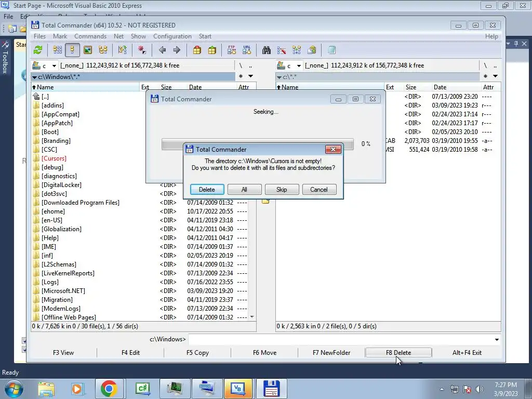532x399 pixels.
Task: Open the Net menu
Action: pos(119,36)
